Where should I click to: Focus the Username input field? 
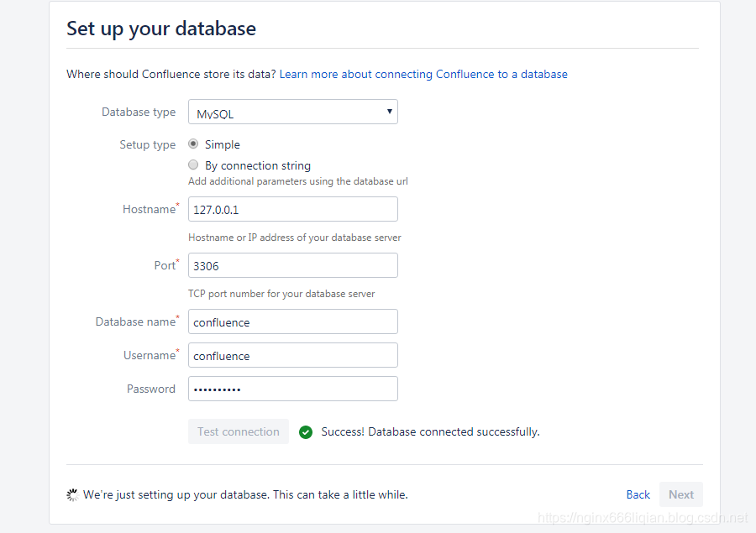292,356
